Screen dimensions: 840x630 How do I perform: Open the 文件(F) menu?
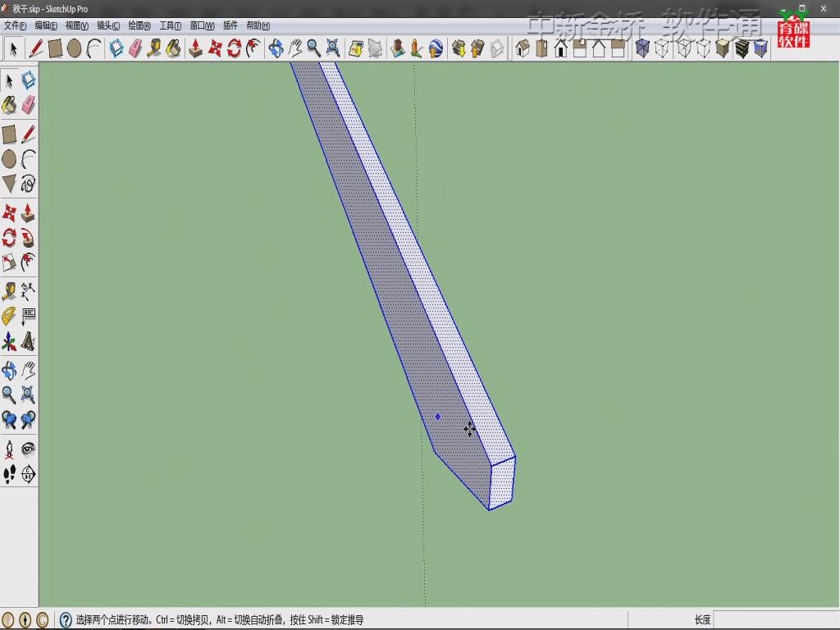click(x=15, y=25)
